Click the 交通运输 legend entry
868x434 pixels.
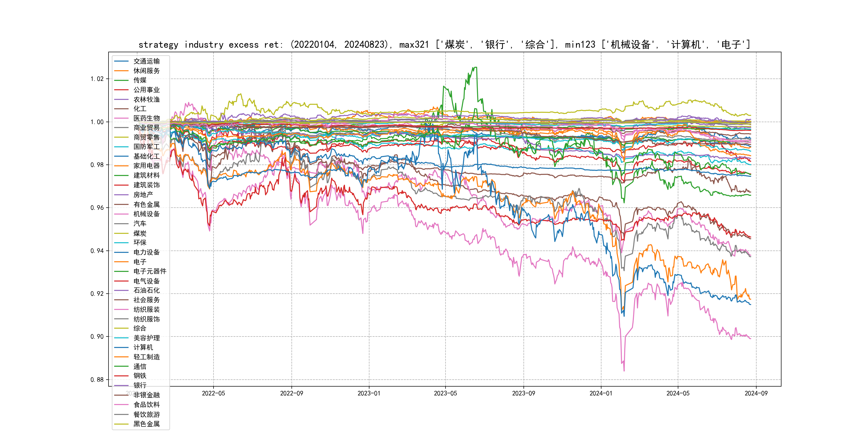146,61
